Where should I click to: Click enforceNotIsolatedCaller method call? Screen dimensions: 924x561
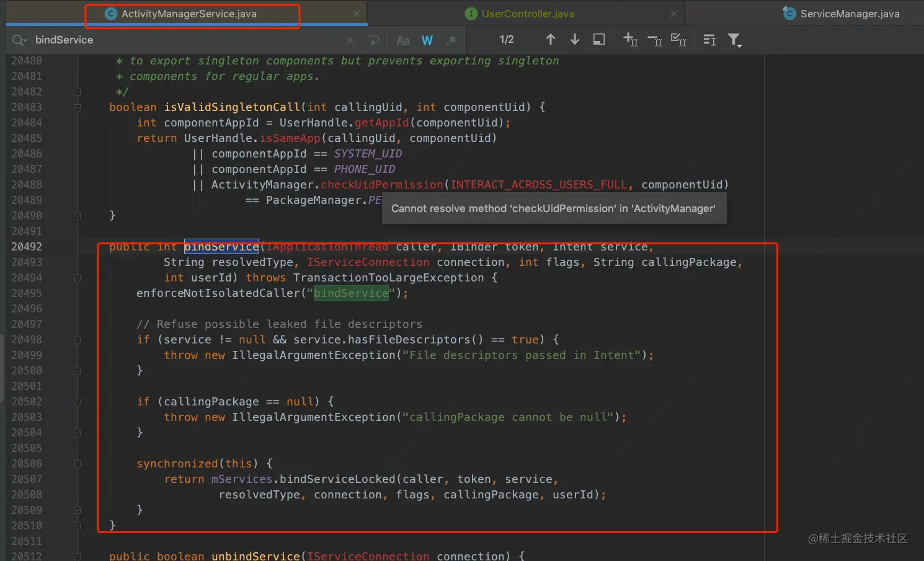(218, 293)
